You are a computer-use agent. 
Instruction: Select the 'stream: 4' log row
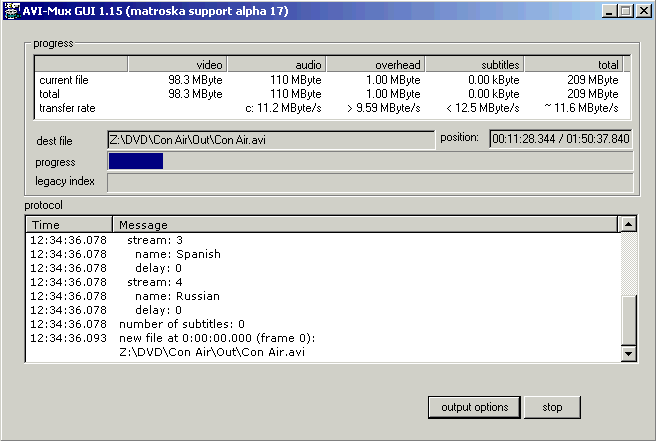[x=323, y=282]
